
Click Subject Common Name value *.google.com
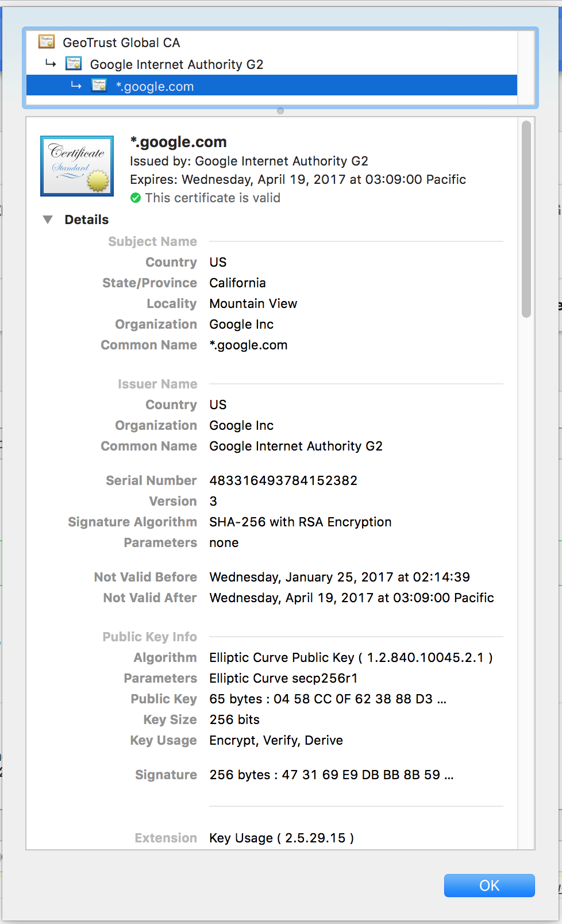[248, 345]
